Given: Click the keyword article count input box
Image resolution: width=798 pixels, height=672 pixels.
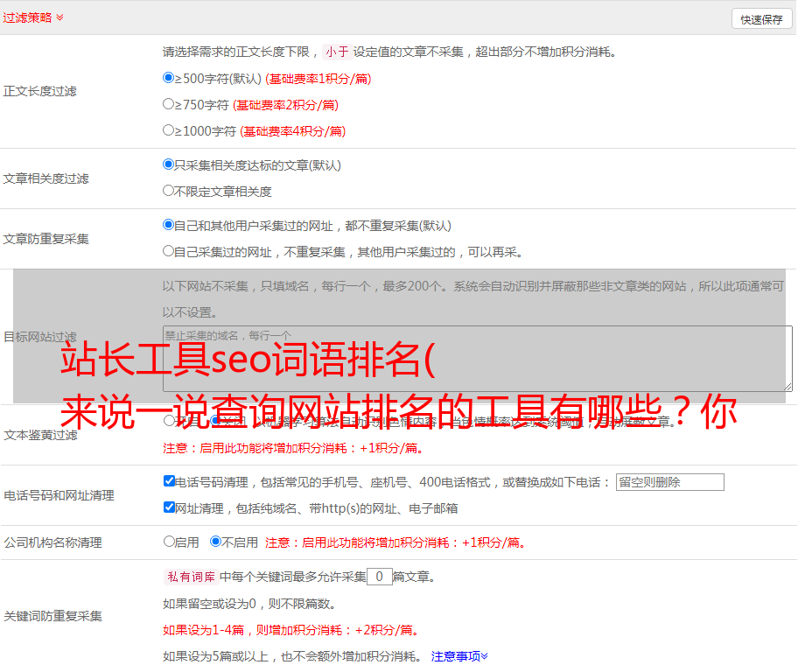Looking at the screenshot, I should tap(379, 577).
